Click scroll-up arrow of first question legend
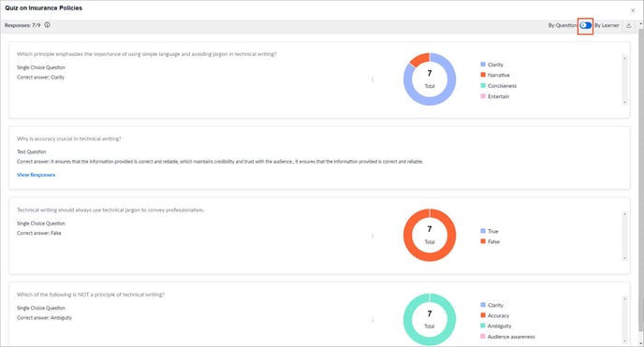This screenshot has height=347, width=644. (x=624, y=58)
